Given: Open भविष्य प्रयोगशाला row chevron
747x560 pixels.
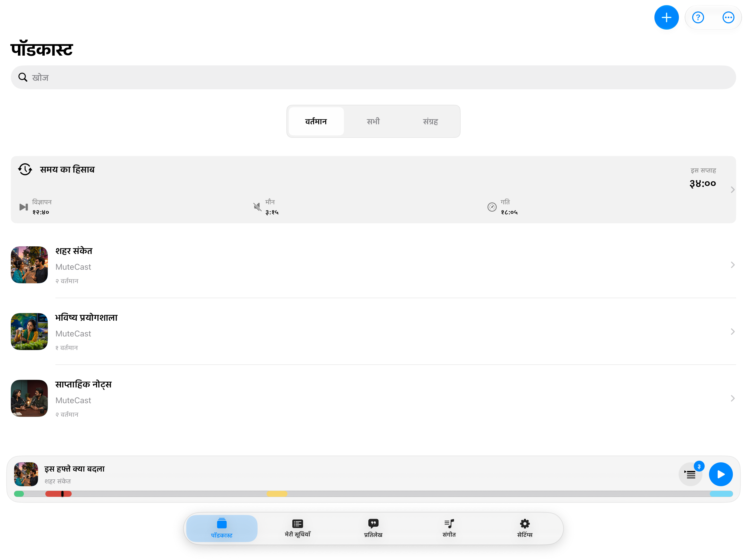Looking at the screenshot, I should click(732, 332).
